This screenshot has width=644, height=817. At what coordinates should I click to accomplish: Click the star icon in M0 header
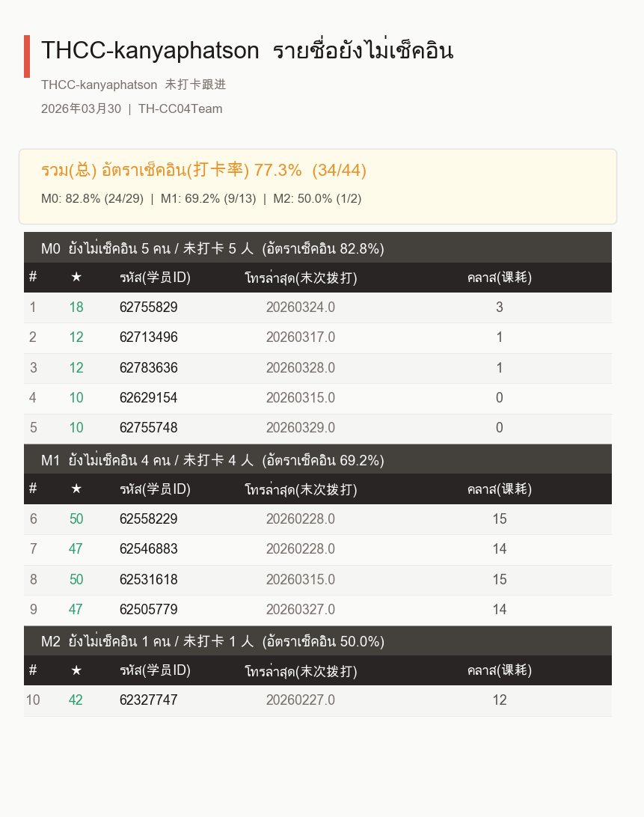[76, 277]
